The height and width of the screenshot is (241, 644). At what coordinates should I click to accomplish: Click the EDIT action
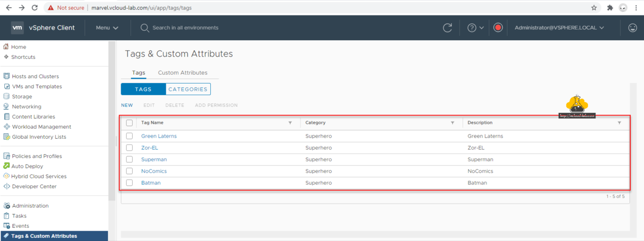pyautogui.click(x=149, y=106)
